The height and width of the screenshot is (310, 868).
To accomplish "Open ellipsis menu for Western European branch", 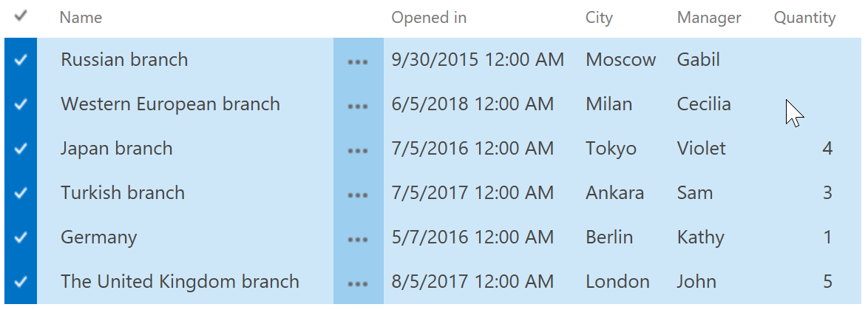I will point(358,104).
